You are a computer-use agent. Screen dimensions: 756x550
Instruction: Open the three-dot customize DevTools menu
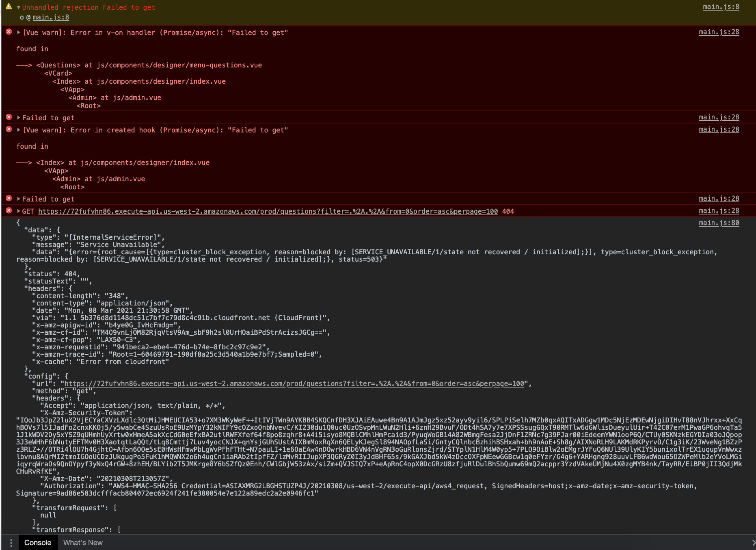(x=11, y=542)
